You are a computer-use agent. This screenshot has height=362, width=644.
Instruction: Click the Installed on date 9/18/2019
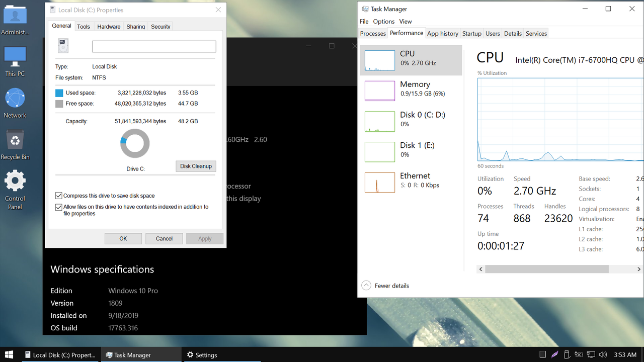[x=123, y=316]
